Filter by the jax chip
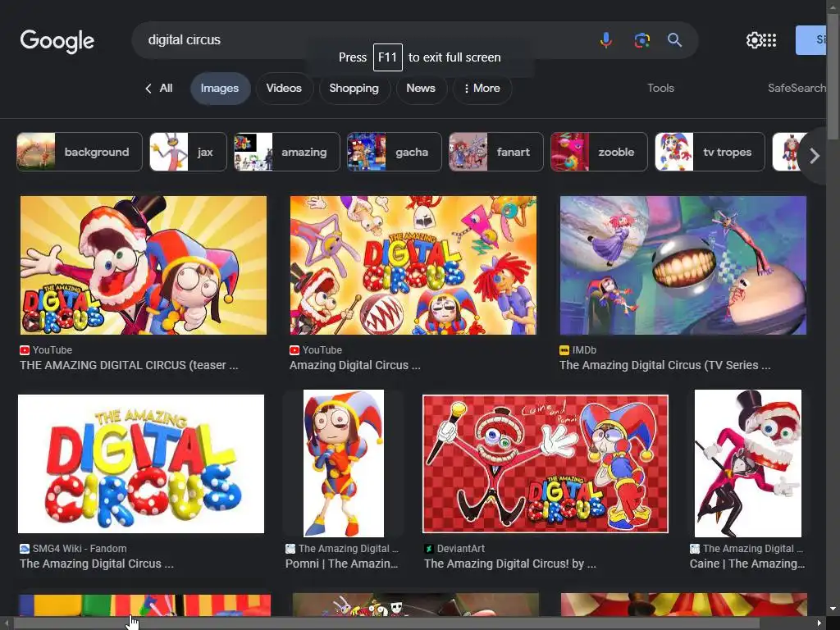Screen dimensions: 840x630 tap(188, 152)
